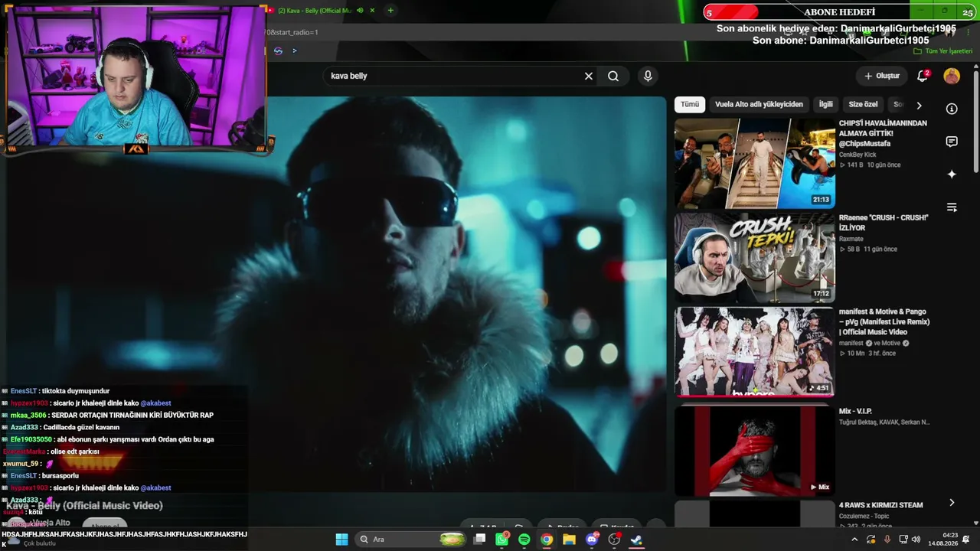The width and height of the screenshot is (980, 551).
Task: Click the 21:13 airport video thumbnail
Action: coord(754,163)
